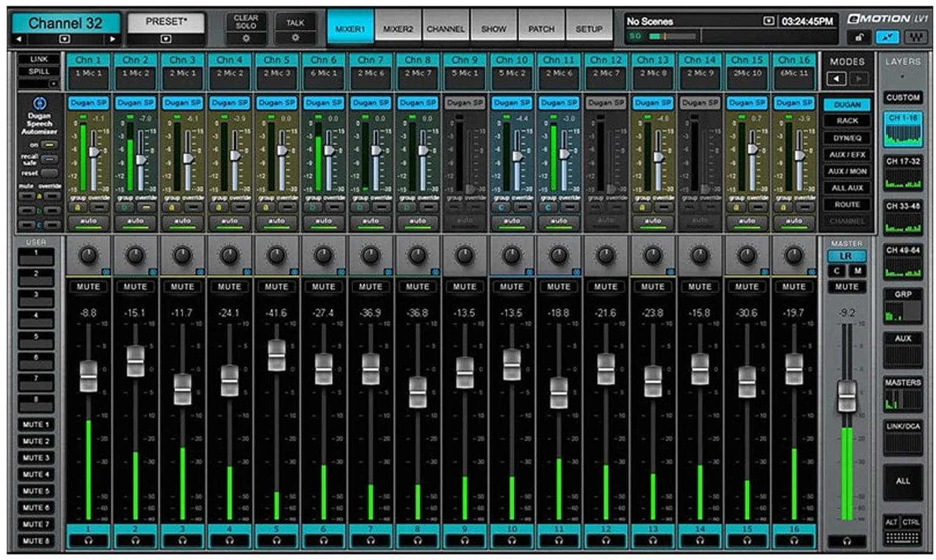Image resolution: width=936 pixels, height=560 pixels.
Task: Click the lock icon below eMotion logo
Action: click(859, 37)
